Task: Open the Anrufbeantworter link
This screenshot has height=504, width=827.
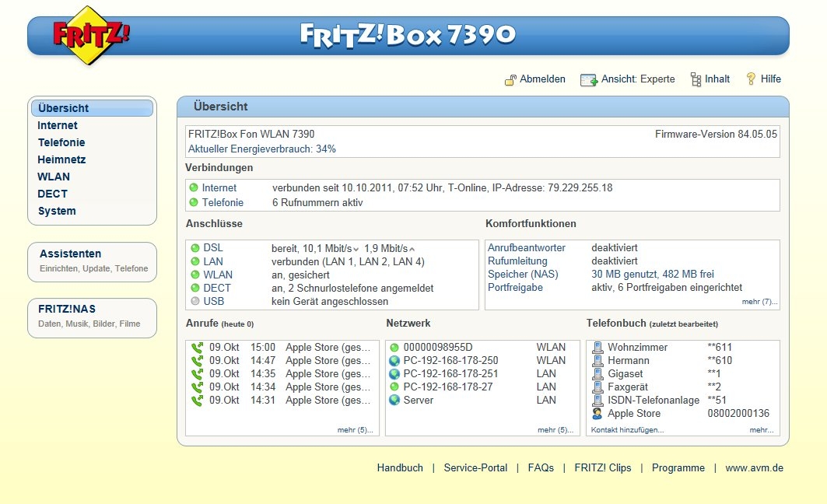Action: (527, 248)
